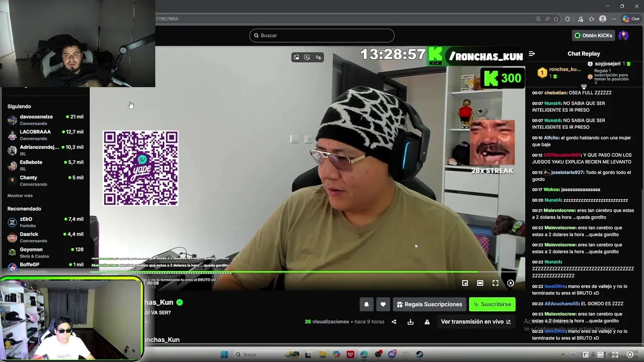Click CR7Ronaldo1997 username in chat
Image resolution: width=644 pixels, height=362 pixels.
coord(562,155)
